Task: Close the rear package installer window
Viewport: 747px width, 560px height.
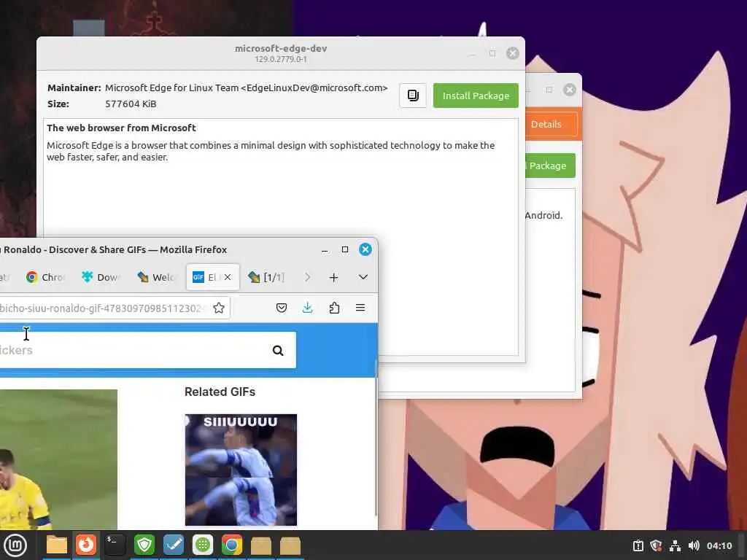Action: coord(569,90)
